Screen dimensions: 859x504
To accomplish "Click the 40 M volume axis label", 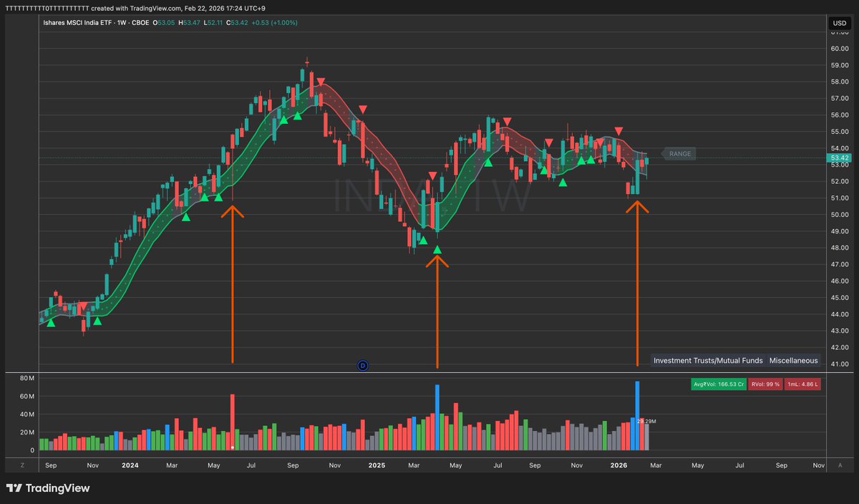I will 26,415.
